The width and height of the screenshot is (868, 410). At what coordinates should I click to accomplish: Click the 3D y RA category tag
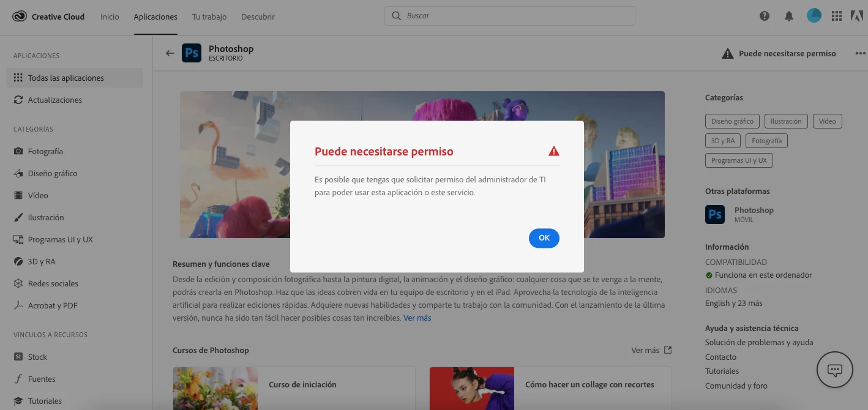pyautogui.click(x=723, y=141)
